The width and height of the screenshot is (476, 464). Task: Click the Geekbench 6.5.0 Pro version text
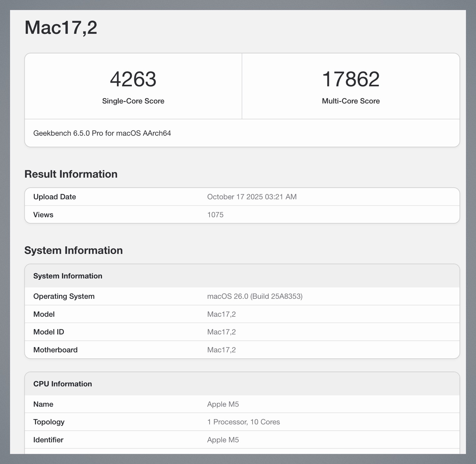pos(102,133)
